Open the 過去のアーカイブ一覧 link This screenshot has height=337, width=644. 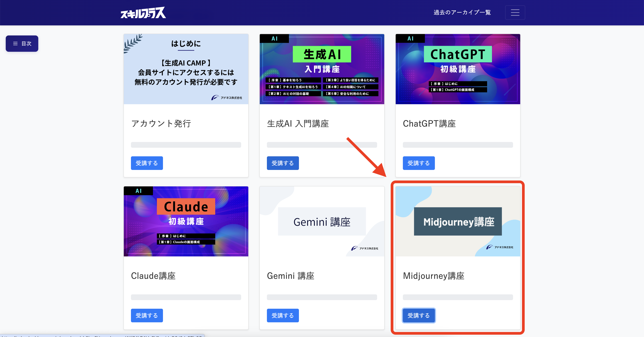tap(462, 13)
